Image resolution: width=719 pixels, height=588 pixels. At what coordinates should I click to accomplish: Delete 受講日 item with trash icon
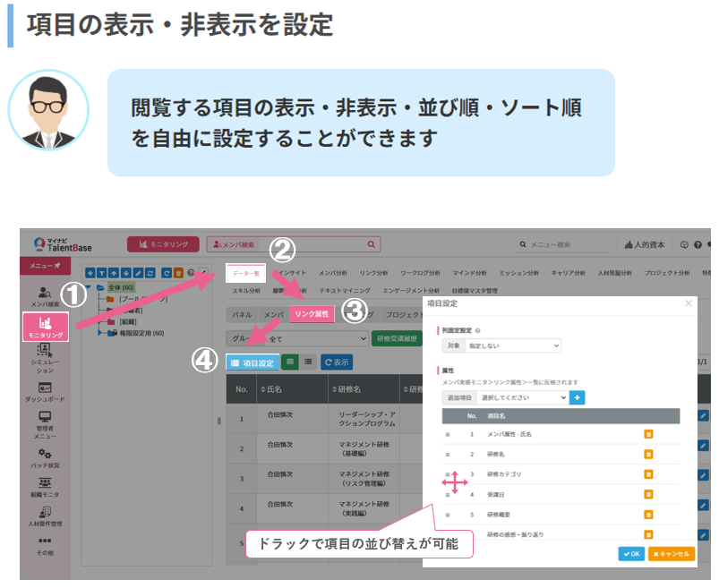click(x=648, y=495)
